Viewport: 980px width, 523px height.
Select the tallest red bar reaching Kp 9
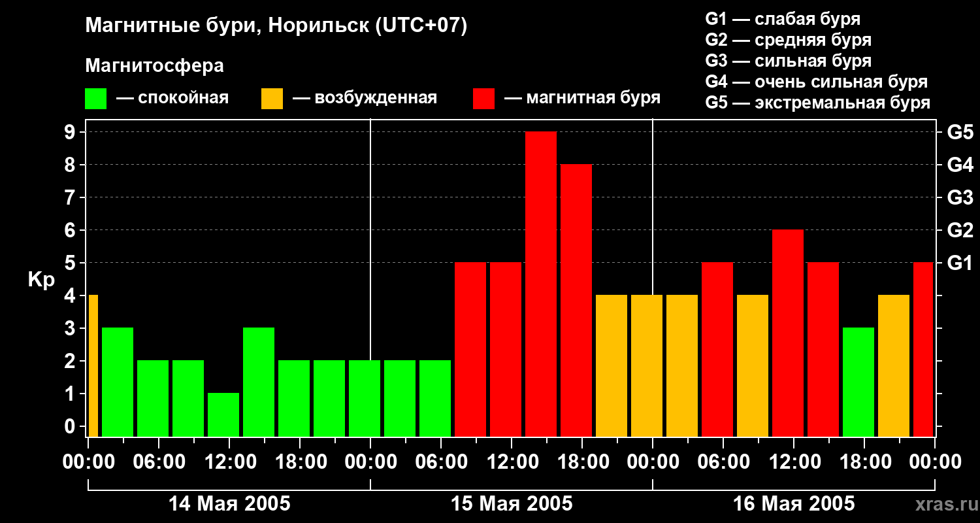pos(541,284)
